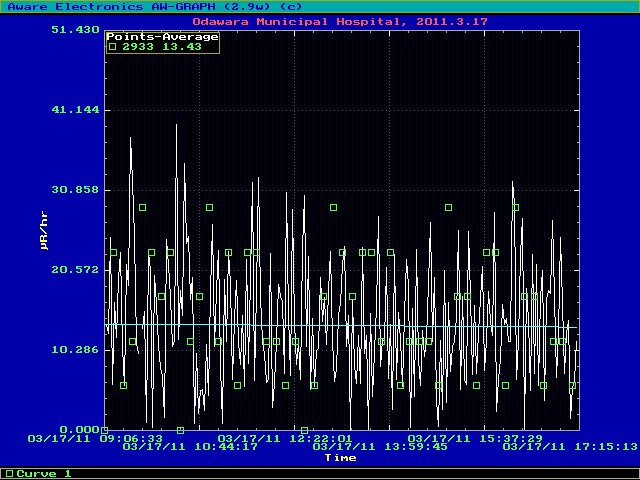
Task: Click the 03/17/11 10:44:17 timestamp
Action: [190, 447]
